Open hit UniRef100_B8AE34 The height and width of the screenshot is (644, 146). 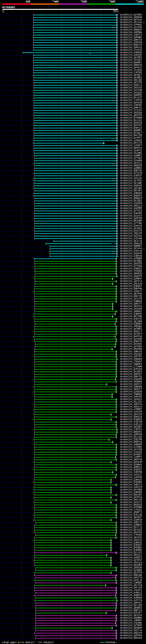pos(131,65)
